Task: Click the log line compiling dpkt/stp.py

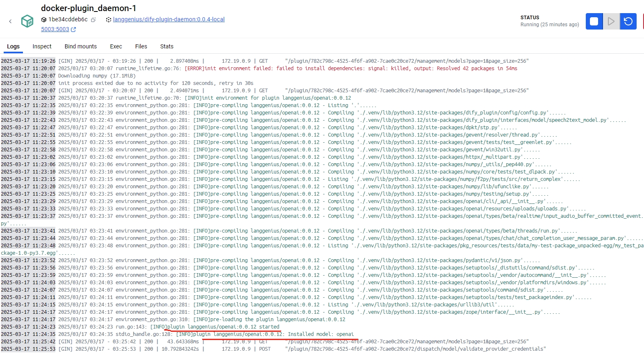Action: coord(259,128)
